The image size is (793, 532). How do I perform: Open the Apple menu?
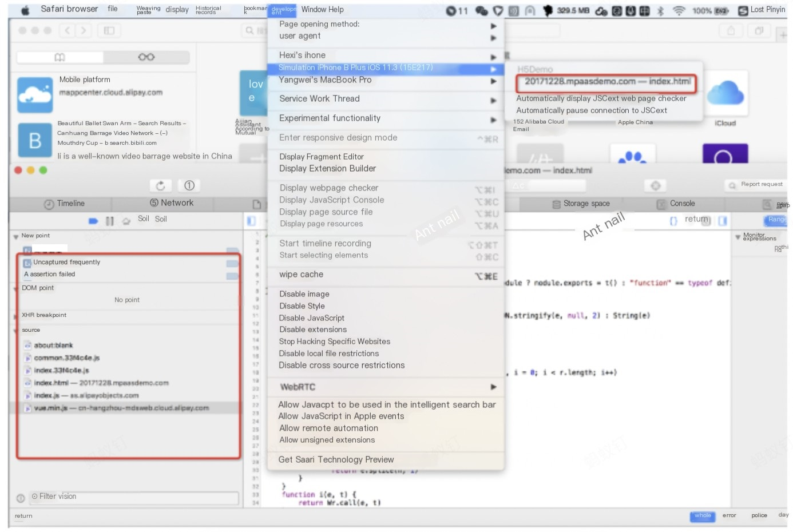[x=25, y=10]
